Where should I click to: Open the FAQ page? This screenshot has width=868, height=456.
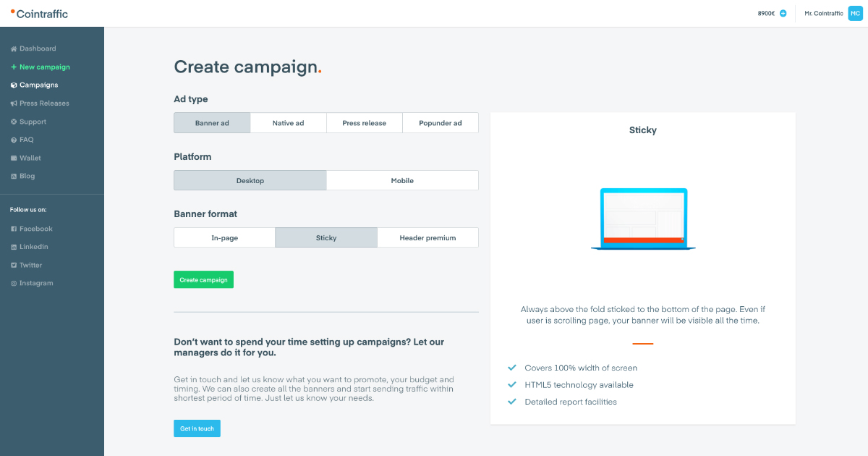click(27, 139)
